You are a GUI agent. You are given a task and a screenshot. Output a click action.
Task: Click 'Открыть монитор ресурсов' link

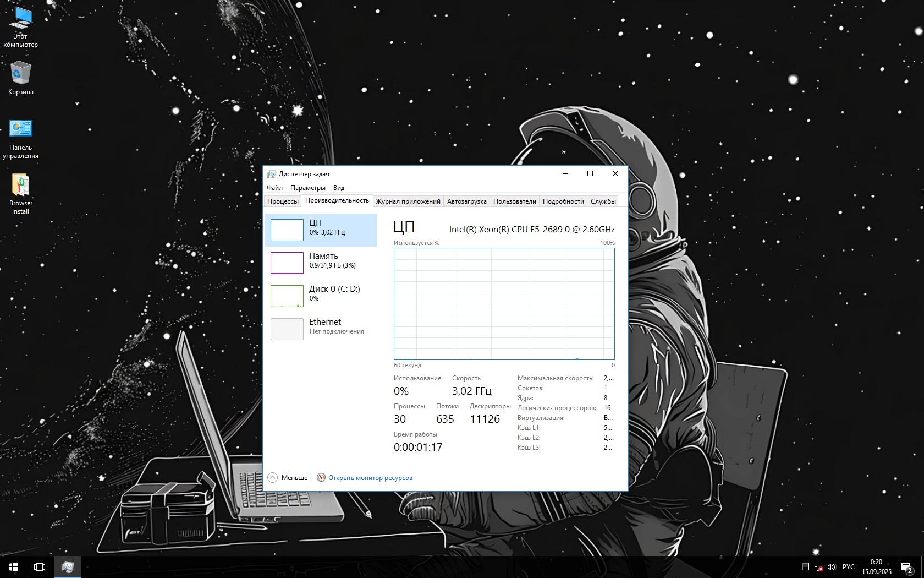pos(370,478)
